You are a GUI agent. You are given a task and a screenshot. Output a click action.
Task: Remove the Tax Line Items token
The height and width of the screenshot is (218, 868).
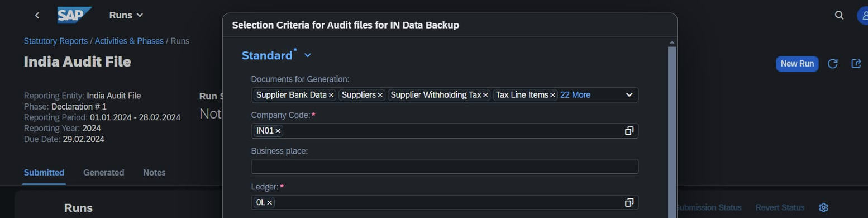pyautogui.click(x=552, y=96)
